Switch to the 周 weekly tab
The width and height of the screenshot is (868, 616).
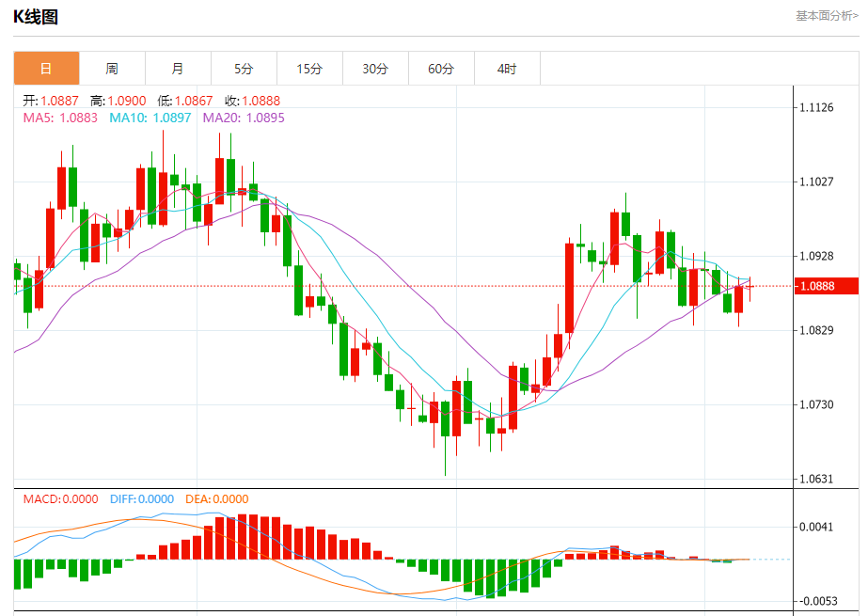112,69
